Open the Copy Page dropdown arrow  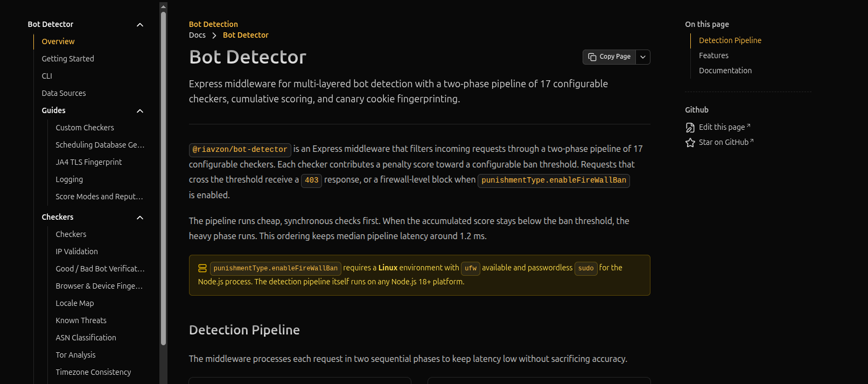(642, 57)
